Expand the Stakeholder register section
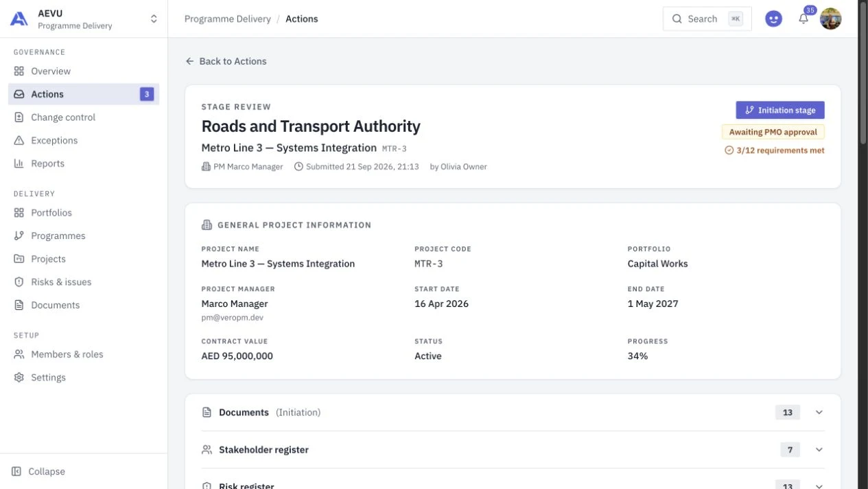Image resolution: width=868 pixels, height=489 pixels. 513,450
